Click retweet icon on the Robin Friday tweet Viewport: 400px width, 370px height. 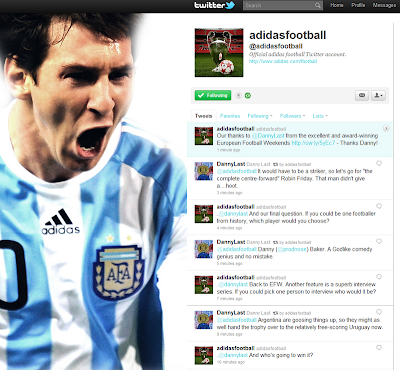tap(275, 164)
